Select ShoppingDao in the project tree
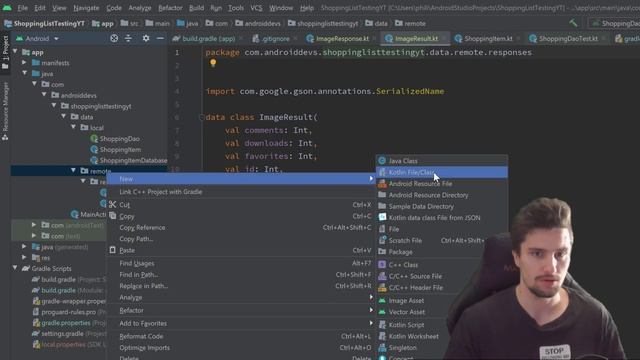 click(119, 139)
